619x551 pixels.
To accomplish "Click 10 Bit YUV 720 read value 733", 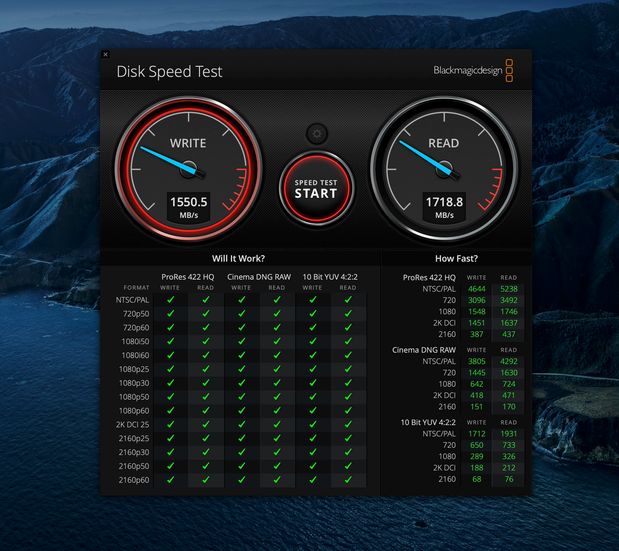I will [x=509, y=445].
